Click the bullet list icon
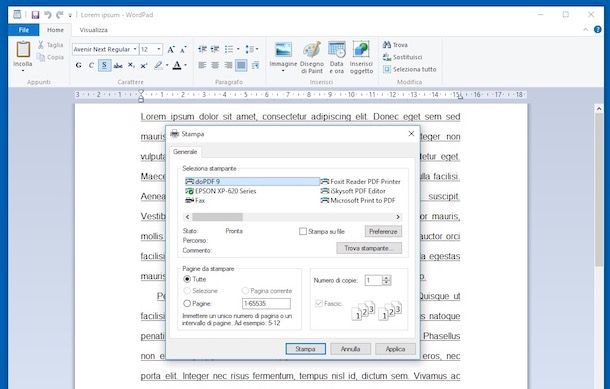This screenshot has height=389, width=610. pyautogui.click(x=229, y=49)
